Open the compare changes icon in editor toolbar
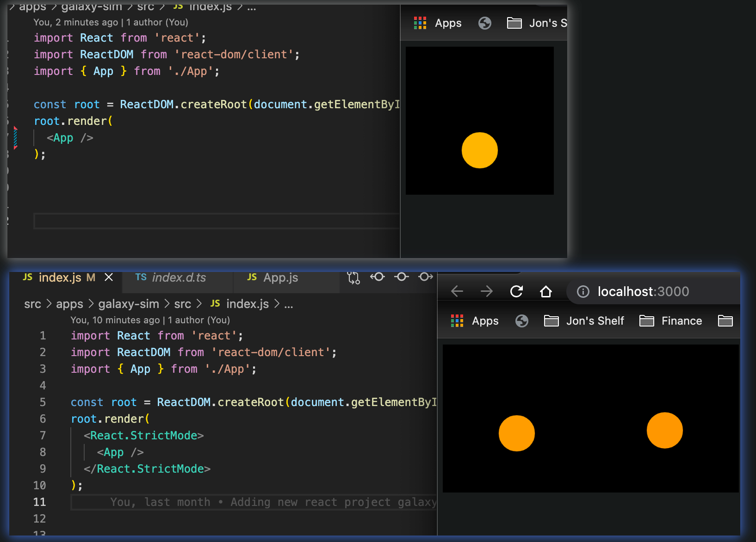756x542 pixels. coord(353,277)
